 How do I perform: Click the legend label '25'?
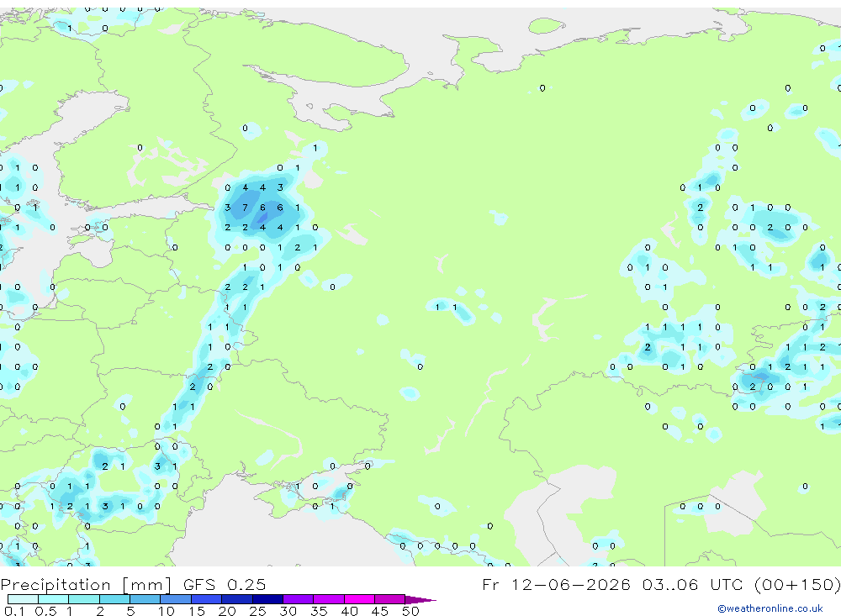pyautogui.click(x=257, y=611)
